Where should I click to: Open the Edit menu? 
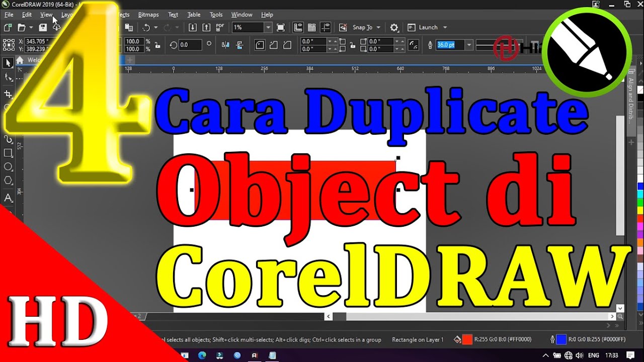point(27,15)
